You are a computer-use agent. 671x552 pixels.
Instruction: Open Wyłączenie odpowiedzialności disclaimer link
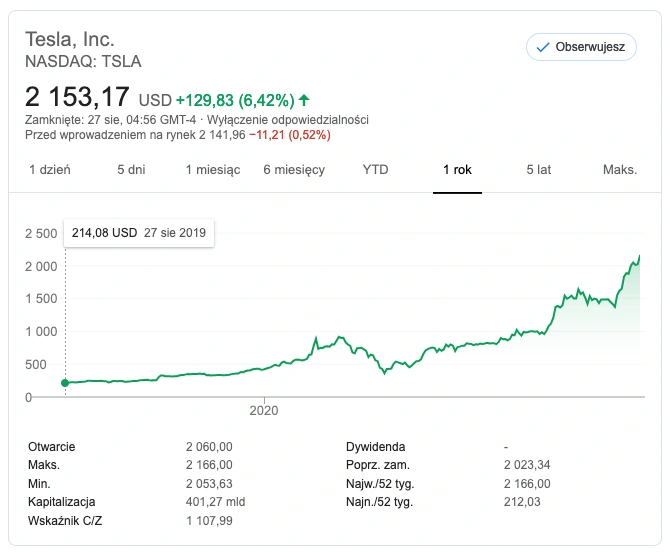pos(288,120)
